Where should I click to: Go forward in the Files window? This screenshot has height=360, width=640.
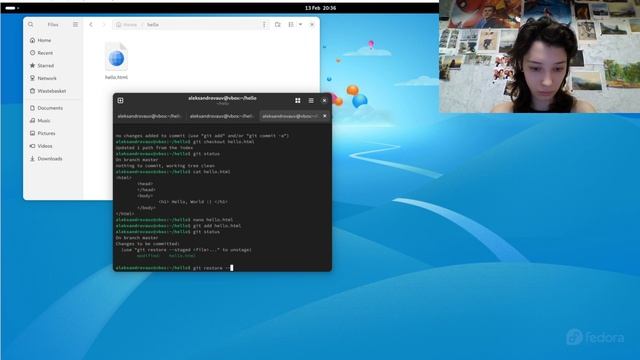(x=104, y=24)
